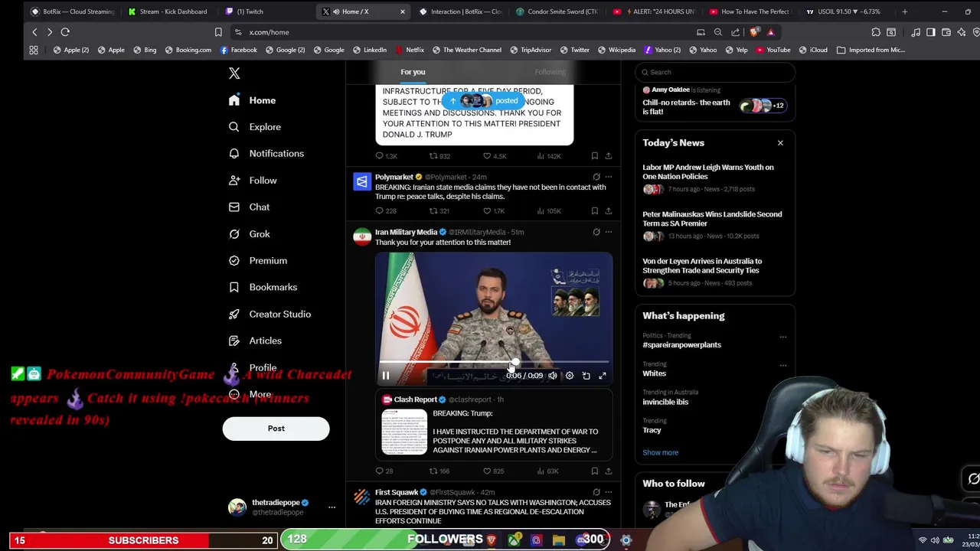Click the Follow people icon in sidebar
This screenshot has height=551, width=980.
[234, 181]
